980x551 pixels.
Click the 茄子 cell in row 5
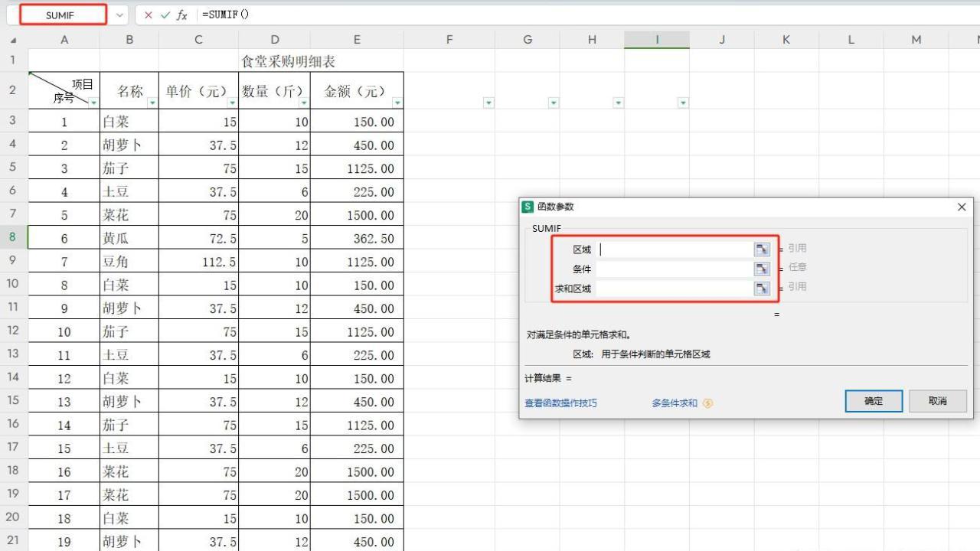point(129,168)
